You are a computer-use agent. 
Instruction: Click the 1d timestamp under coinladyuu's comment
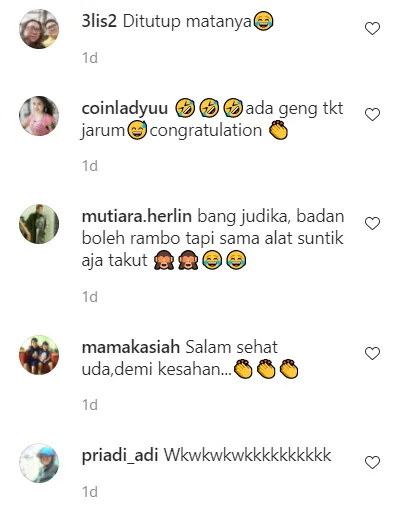pyautogui.click(x=90, y=166)
